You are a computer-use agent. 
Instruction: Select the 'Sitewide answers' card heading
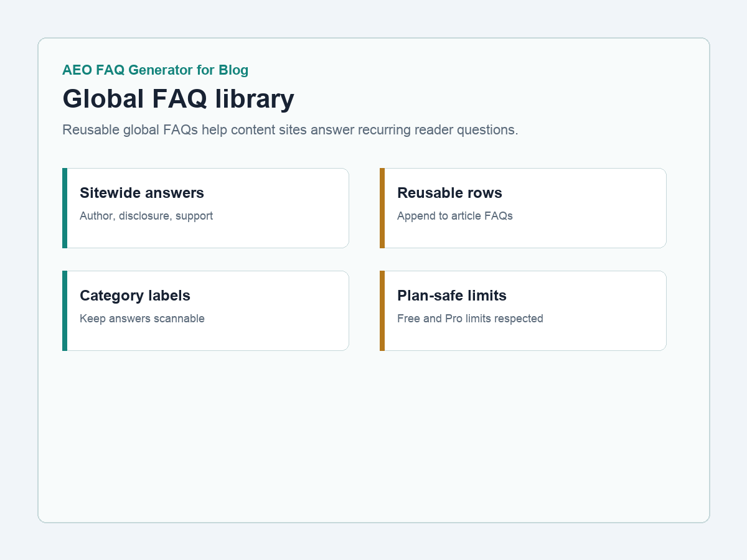[142, 193]
